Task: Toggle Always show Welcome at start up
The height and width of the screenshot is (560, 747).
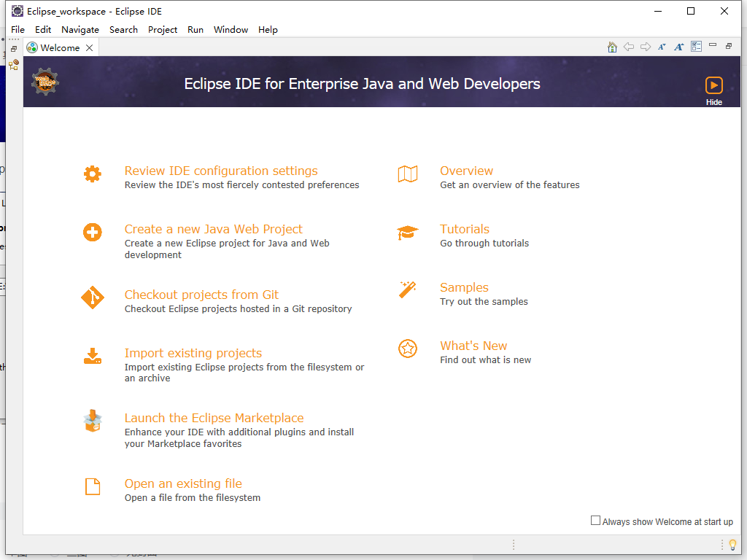Action: pos(595,521)
